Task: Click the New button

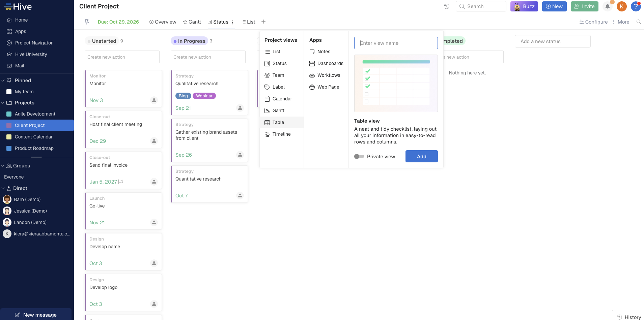Action: point(554,6)
